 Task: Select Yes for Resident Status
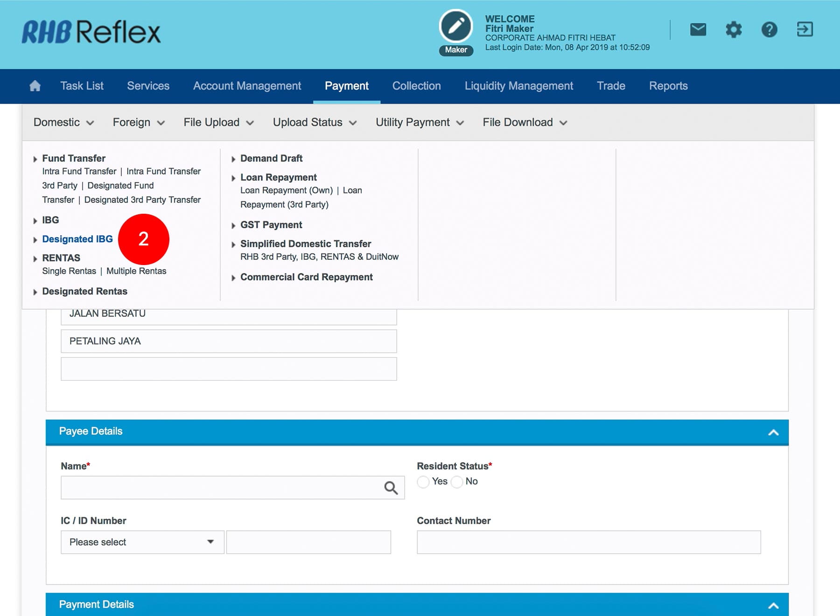[x=423, y=482]
